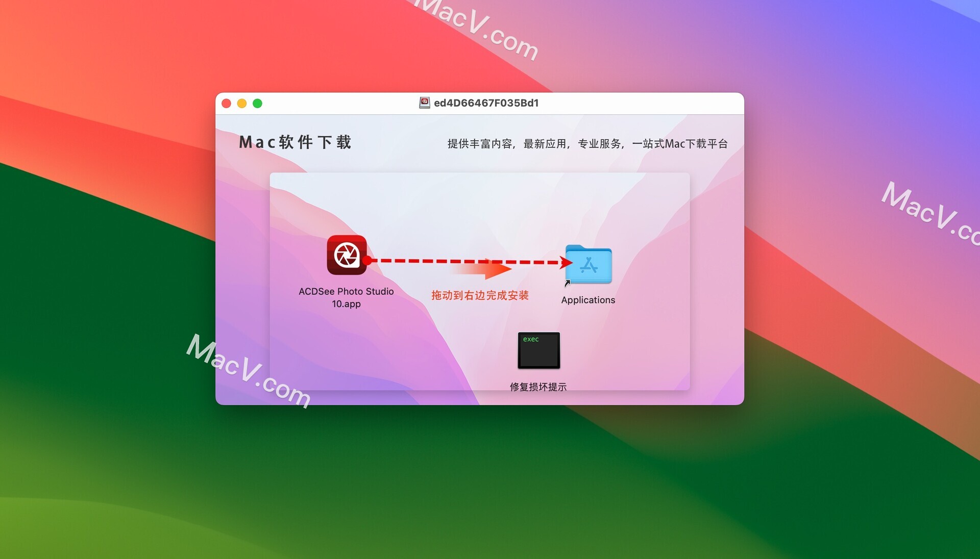Click the ACDSee Photo Studio 10 app icon
980x559 pixels.
[347, 261]
